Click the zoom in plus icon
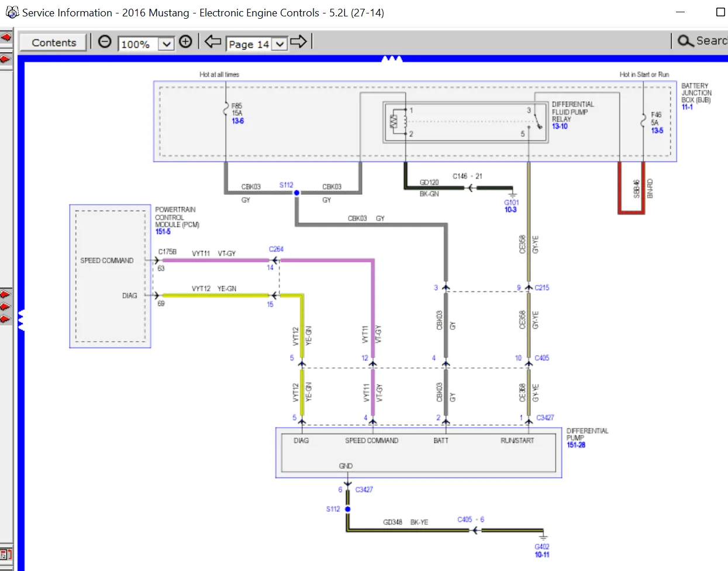Image resolution: width=728 pixels, height=571 pixels. (185, 42)
